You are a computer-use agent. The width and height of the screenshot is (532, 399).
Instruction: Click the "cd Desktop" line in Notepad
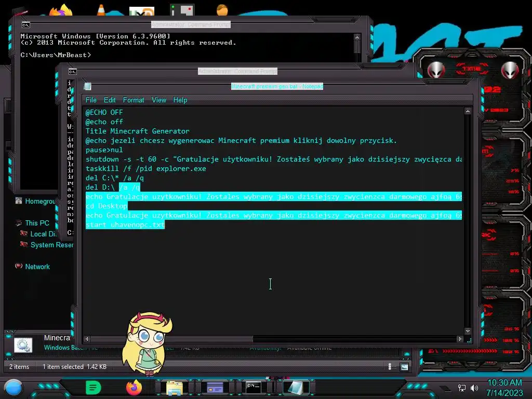pos(106,206)
